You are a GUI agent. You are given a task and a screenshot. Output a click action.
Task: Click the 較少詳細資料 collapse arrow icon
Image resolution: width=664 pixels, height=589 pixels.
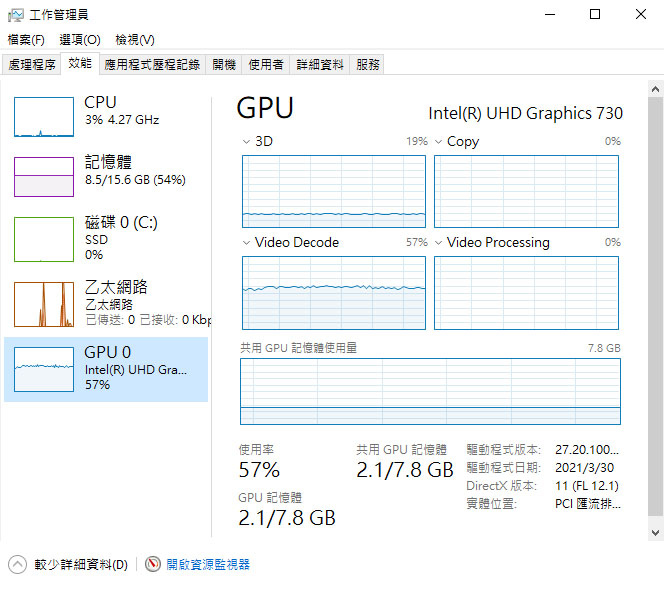pos(17,564)
